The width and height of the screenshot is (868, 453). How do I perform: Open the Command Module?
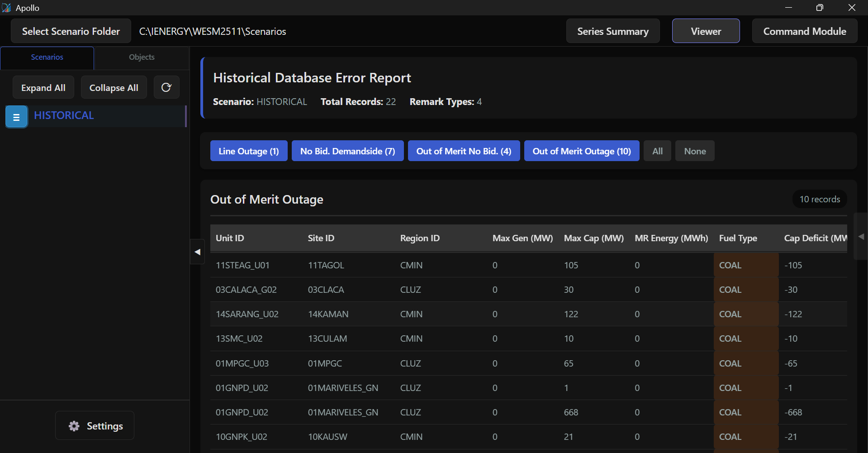click(804, 31)
